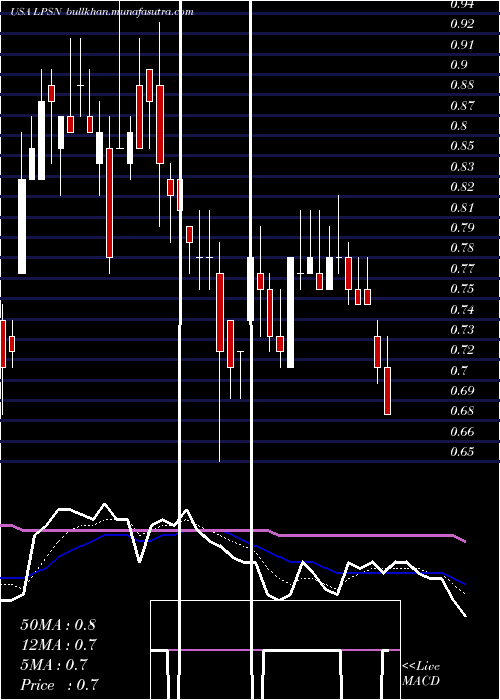Click the 0.73 price axis label
Screen dimensions: 500x700
tap(462, 330)
